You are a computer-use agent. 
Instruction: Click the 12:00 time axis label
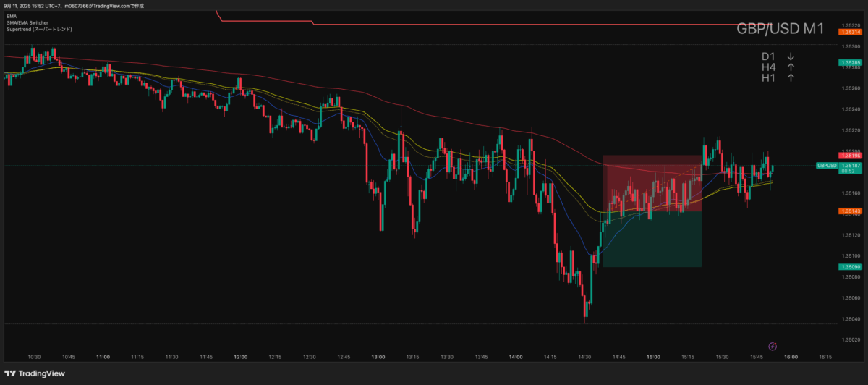pyautogui.click(x=241, y=357)
